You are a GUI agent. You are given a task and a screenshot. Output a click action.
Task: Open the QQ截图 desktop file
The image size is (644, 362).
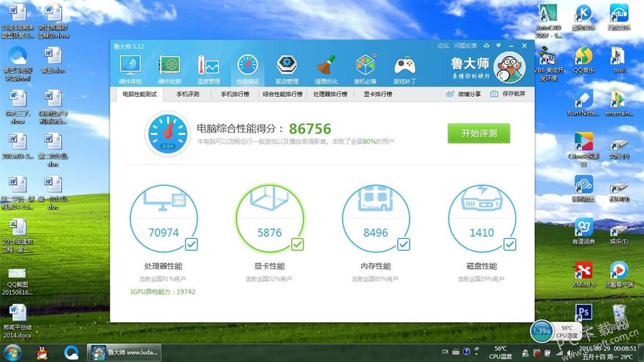click(x=17, y=281)
